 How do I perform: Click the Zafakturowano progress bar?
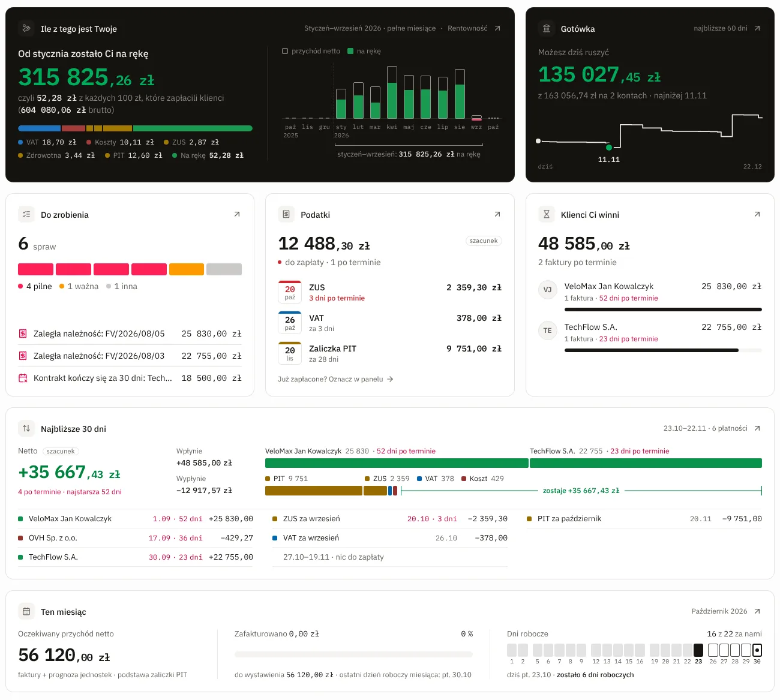point(353,654)
